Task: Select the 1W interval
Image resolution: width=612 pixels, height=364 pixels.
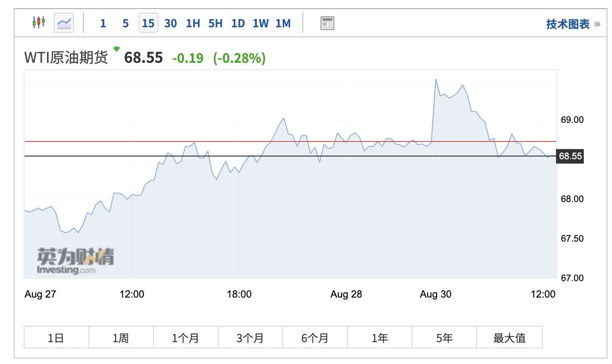Action: (x=260, y=23)
